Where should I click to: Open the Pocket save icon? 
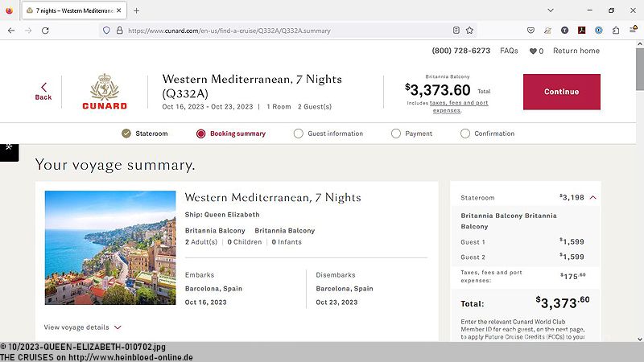pyautogui.click(x=530, y=30)
